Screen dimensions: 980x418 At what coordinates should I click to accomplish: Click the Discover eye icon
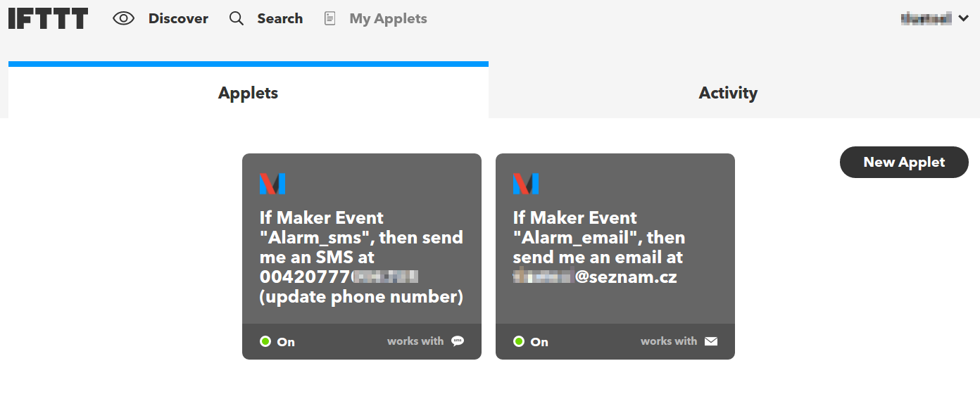point(123,19)
